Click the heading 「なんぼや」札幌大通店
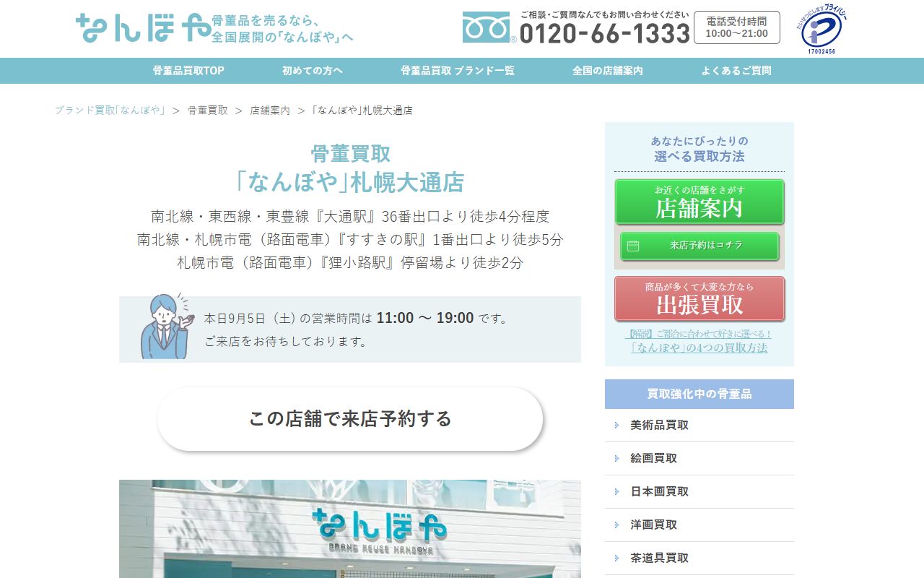Image resolution: width=924 pixels, height=578 pixels. (x=350, y=182)
